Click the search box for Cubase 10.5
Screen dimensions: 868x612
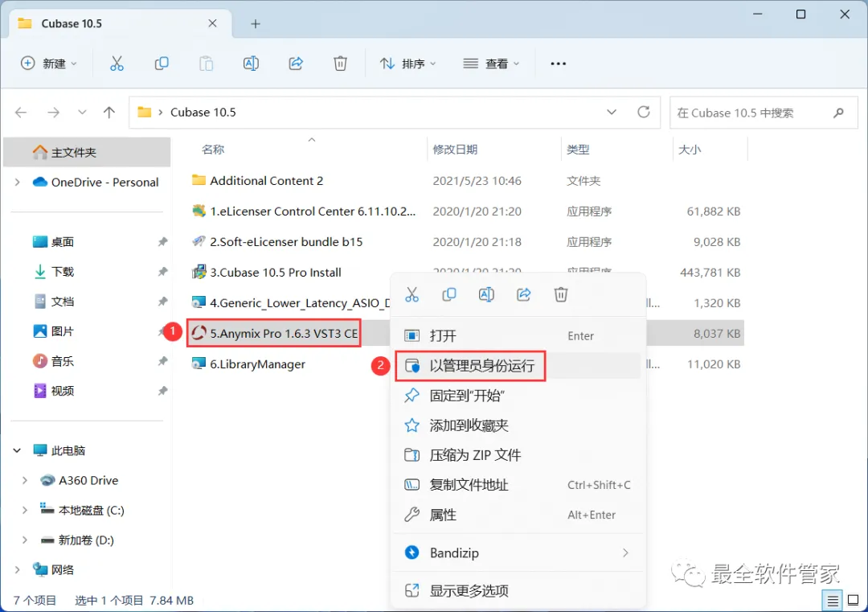[764, 113]
